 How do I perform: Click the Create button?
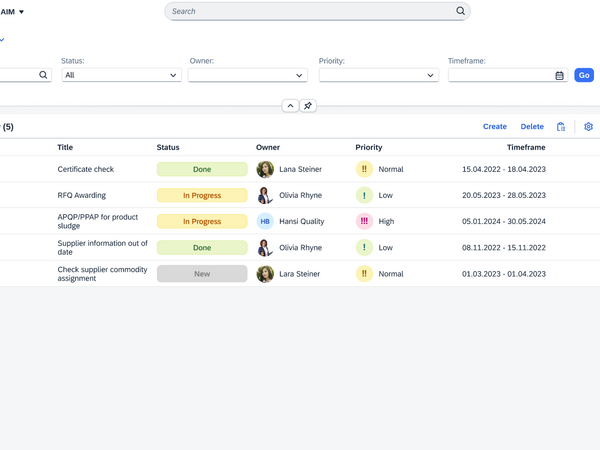[494, 127]
